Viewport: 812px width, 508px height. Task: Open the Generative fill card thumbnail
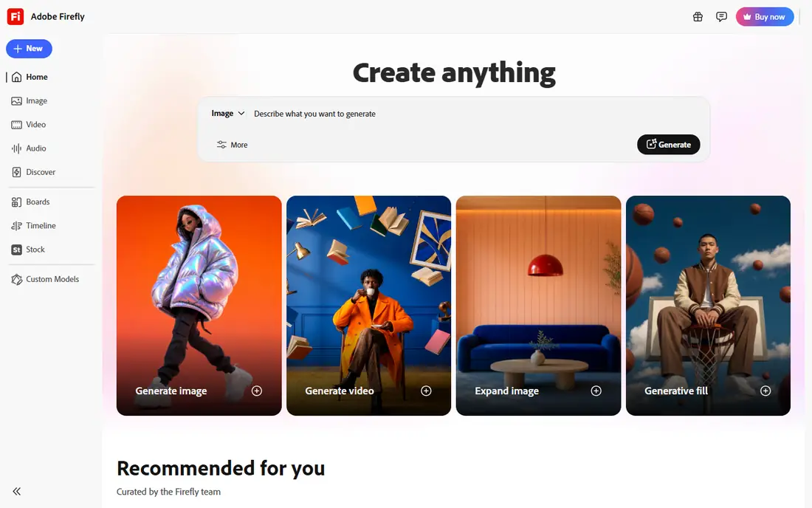tap(708, 306)
